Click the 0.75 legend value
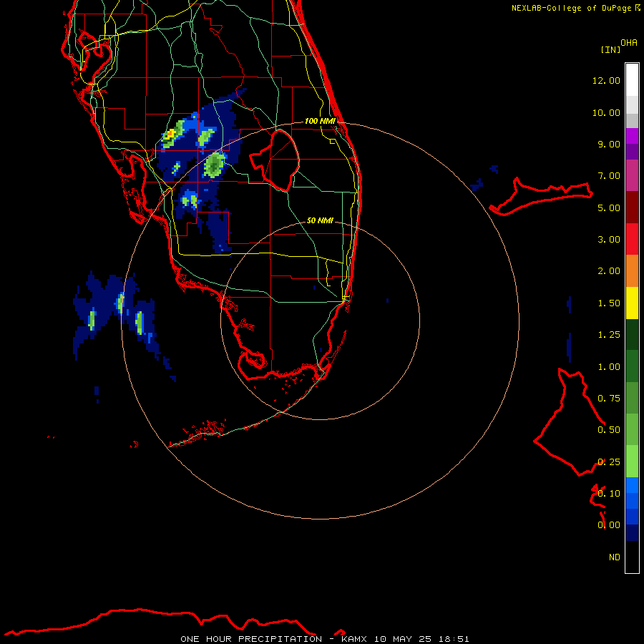The height and width of the screenshot is (644, 644). click(609, 399)
